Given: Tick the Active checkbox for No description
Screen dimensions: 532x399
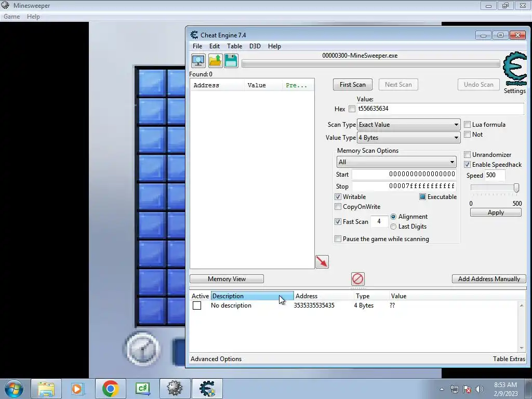Looking at the screenshot, I should pyautogui.click(x=197, y=305).
